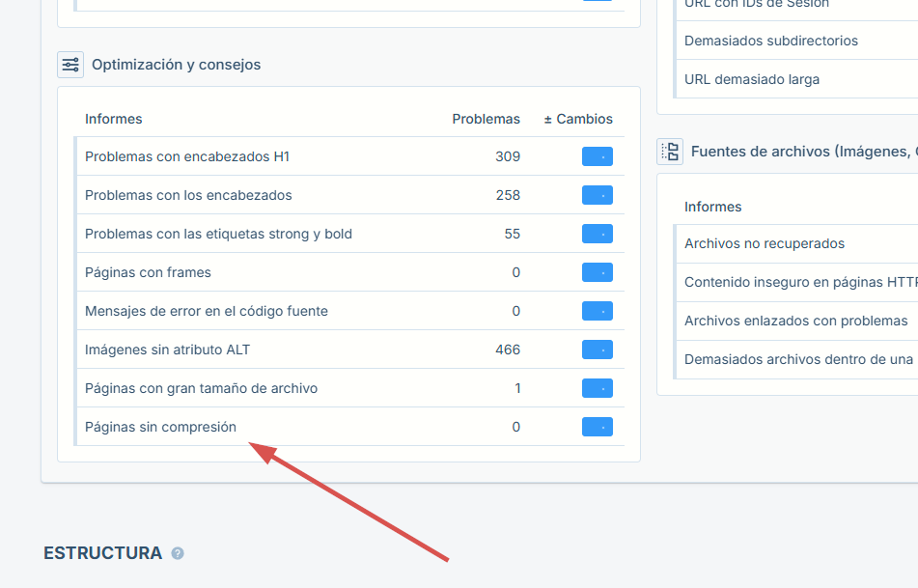View Cambios for etiquetas strong y bold
Image resolution: width=918 pixels, height=588 pixels.
click(597, 233)
